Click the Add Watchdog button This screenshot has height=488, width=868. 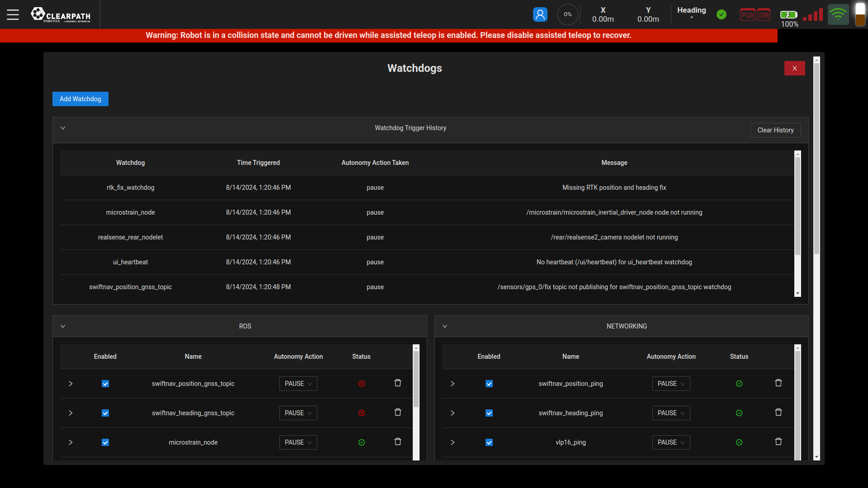click(80, 99)
